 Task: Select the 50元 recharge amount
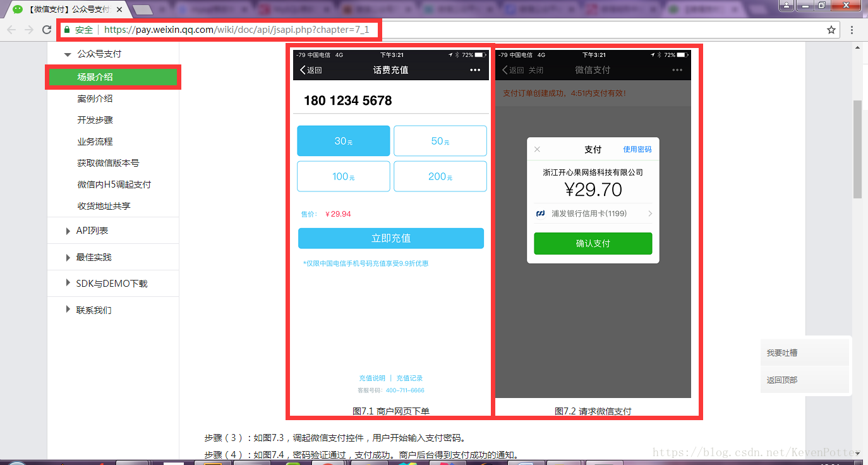440,141
